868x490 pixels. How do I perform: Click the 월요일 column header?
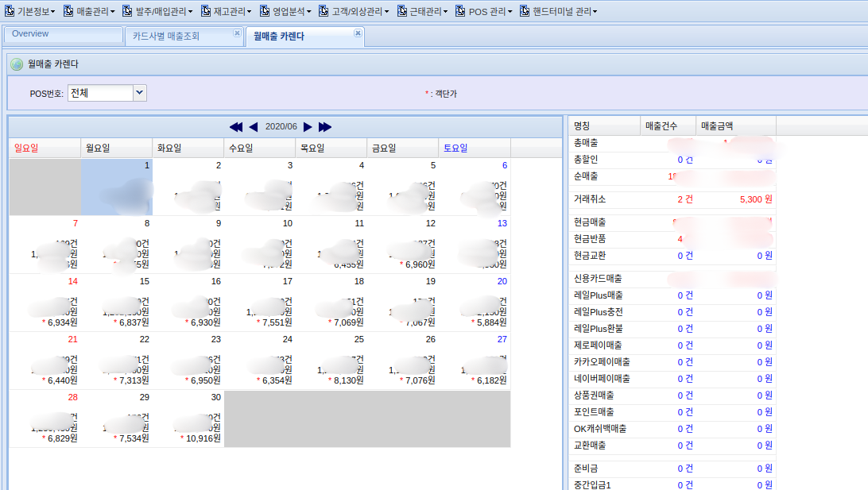pos(117,149)
